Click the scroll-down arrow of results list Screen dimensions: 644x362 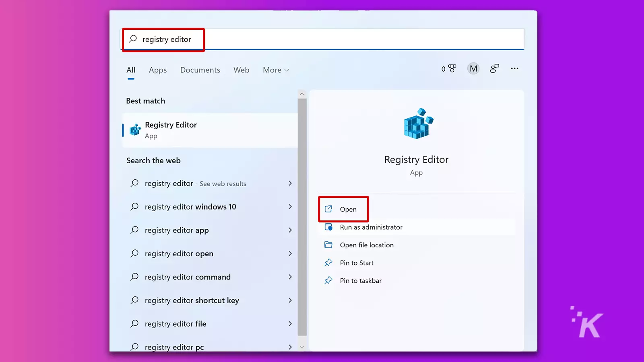click(x=302, y=347)
